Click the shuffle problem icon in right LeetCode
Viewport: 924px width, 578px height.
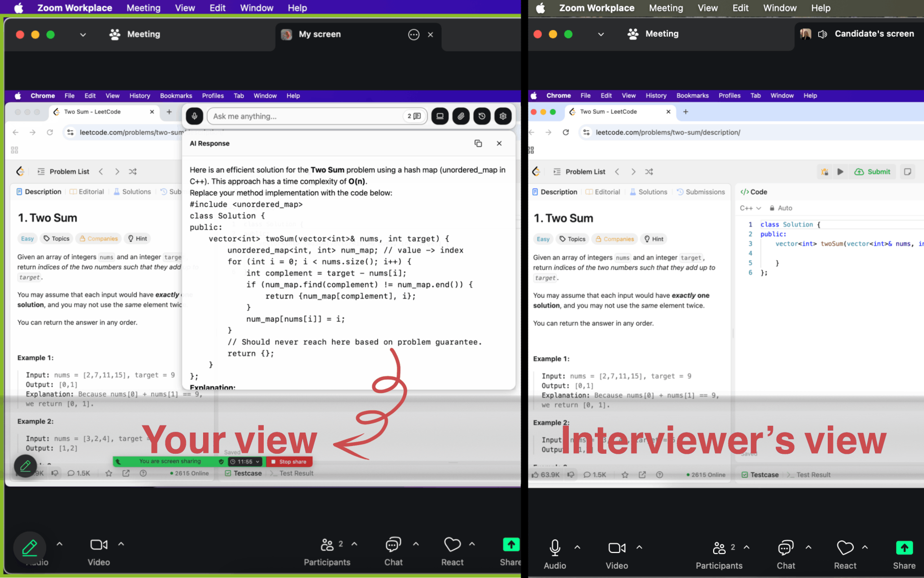pyautogui.click(x=649, y=172)
